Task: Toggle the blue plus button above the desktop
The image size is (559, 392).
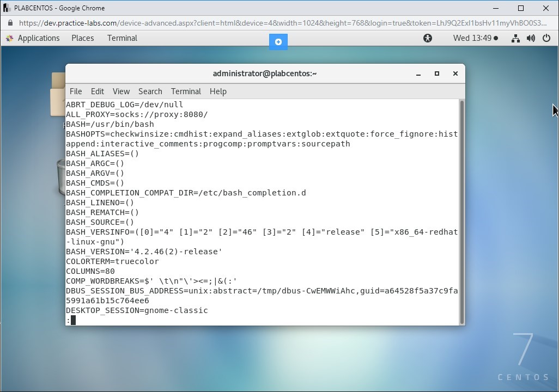Action: click(278, 41)
